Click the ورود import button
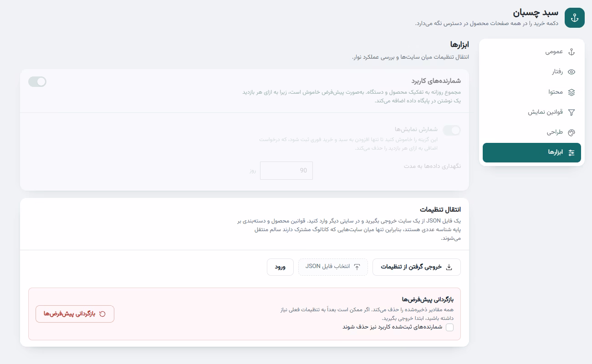The image size is (592, 364). point(280,267)
